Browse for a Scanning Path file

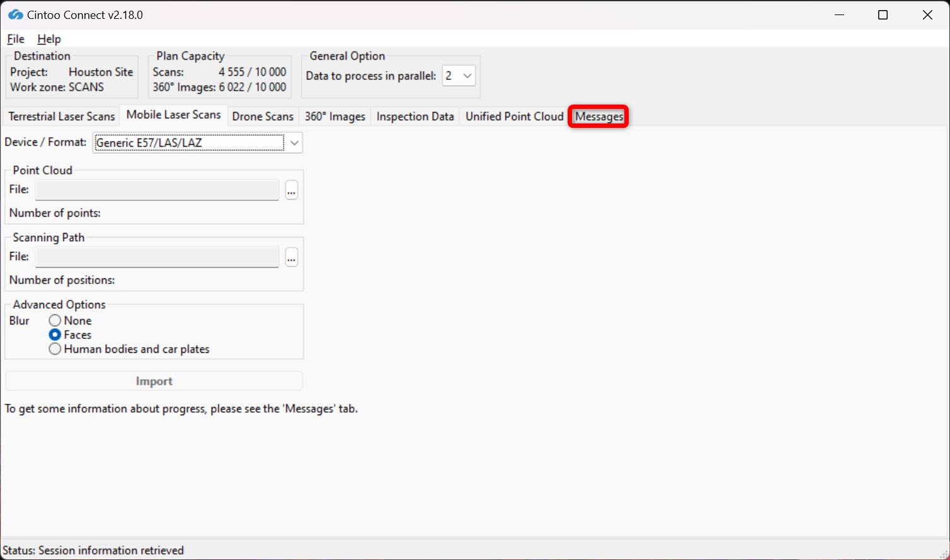(291, 257)
